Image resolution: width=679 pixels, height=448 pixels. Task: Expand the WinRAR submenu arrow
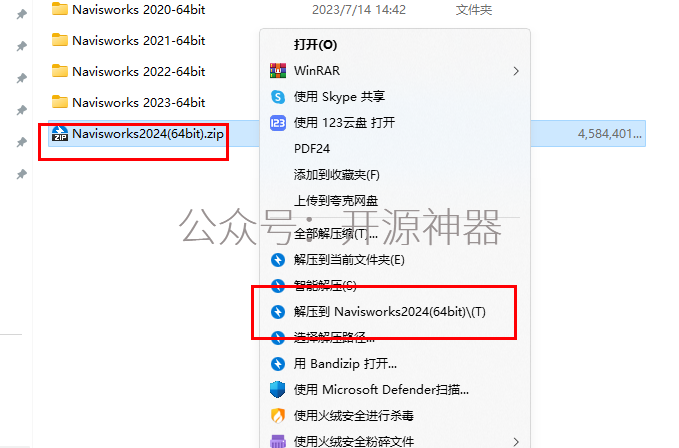pyautogui.click(x=516, y=71)
